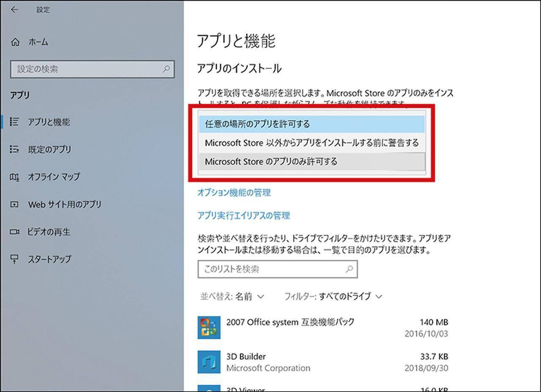541x392 pixels.
Task: Click the ビデオの再生 camera icon
Action: 14,232
